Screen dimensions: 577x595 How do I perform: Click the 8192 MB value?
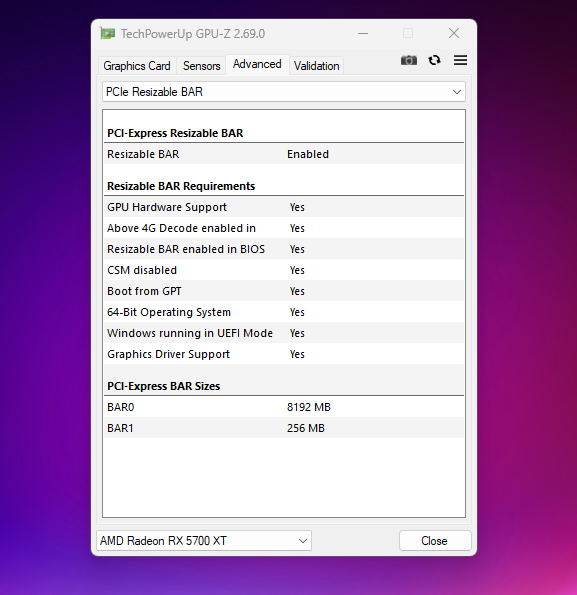point(309,407)
